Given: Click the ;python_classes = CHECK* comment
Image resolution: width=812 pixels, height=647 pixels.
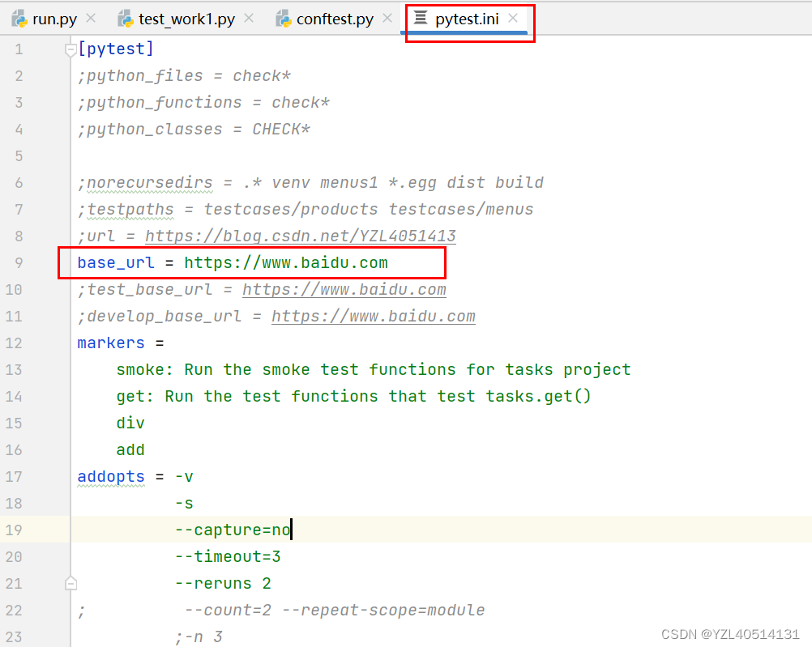Looking at the screenshot, I should [x=194, y=129].
